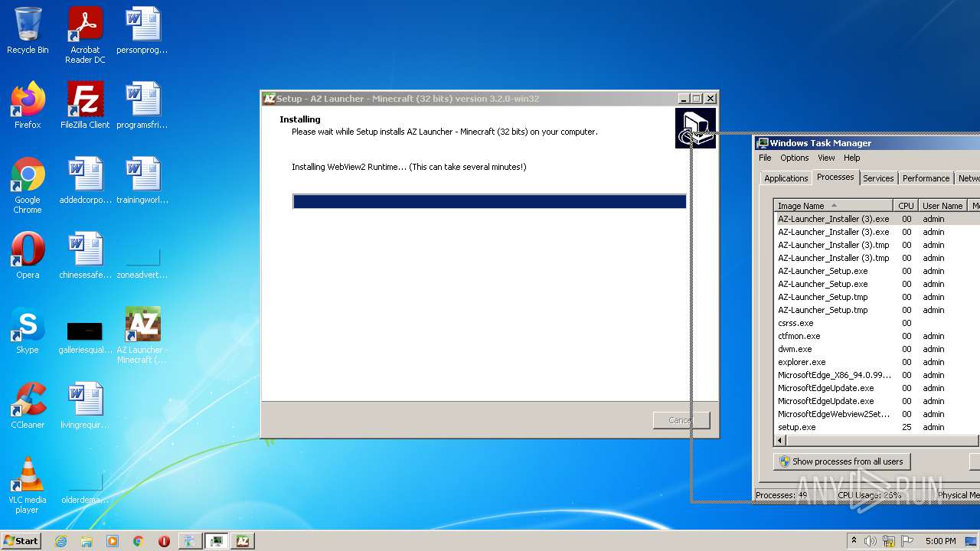Viewport: 980px width, 551px height.
Task: Select the FileZilla Client desktop shortcut
Action: 85,106
